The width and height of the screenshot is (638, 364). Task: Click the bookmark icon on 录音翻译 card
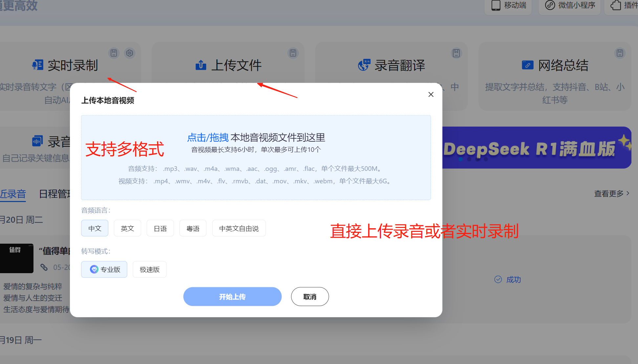456,53
